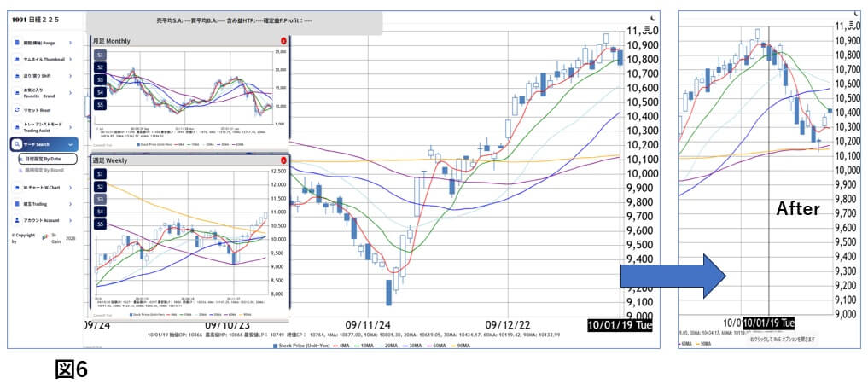
Task: Click highlighted 10/01/19 Tue label in main chart
Action: pos(620,325)
